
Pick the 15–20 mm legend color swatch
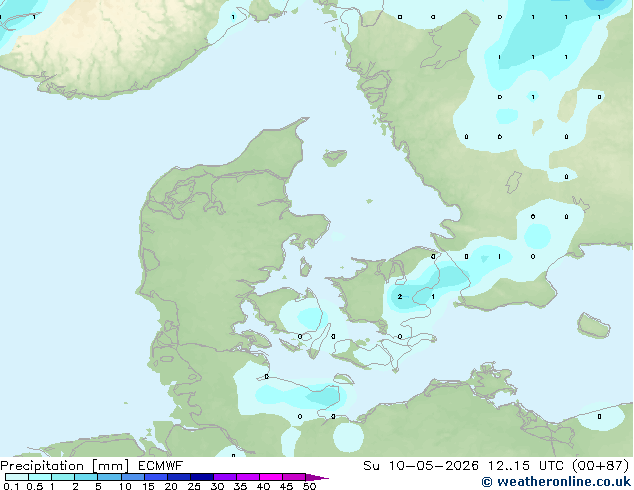click(155, 477)
